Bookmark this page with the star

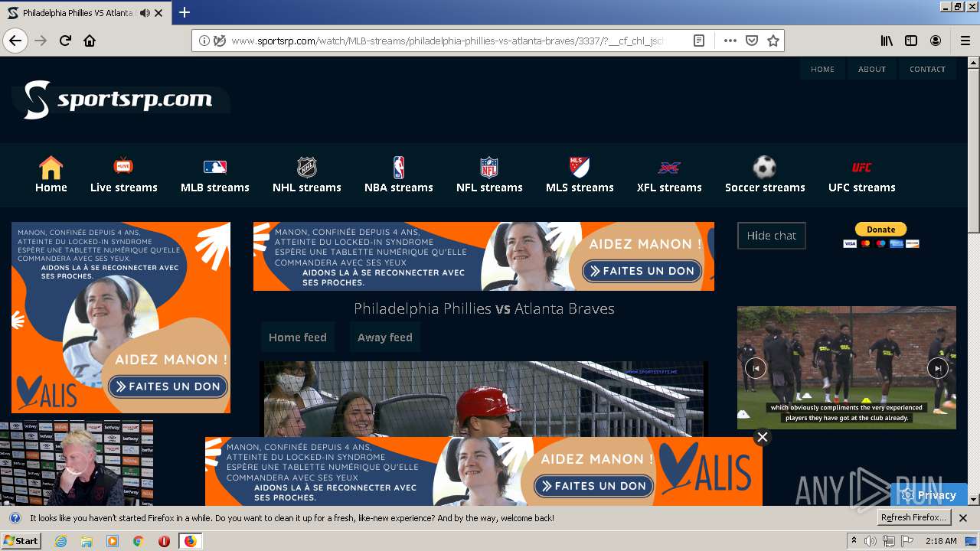pyautogui.click(x=773, y=41)
